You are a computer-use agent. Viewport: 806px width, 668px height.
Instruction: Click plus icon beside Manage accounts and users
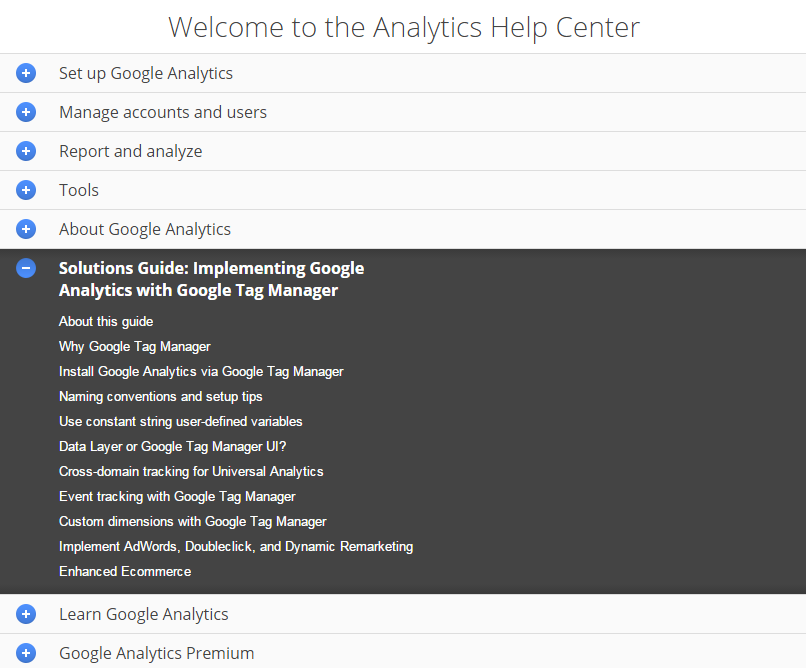(x=26, y=112)
